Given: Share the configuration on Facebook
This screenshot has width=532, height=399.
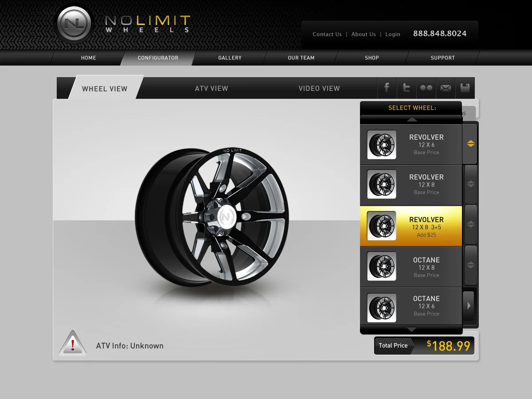Looking at the screenshot, I should coord(387,88).
